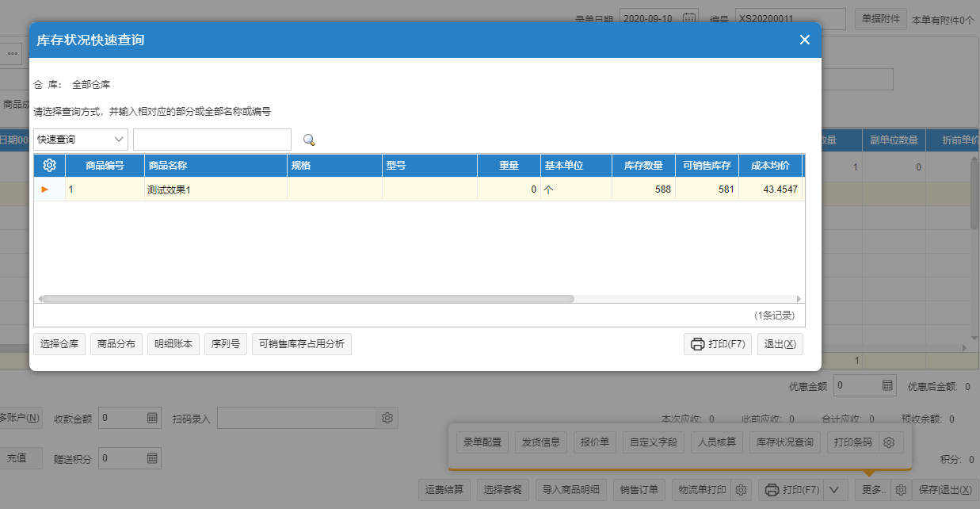Viewport: 980px width, 509px height.
Task: Click the 编号 field XS20200011
Action: point(790,18)
